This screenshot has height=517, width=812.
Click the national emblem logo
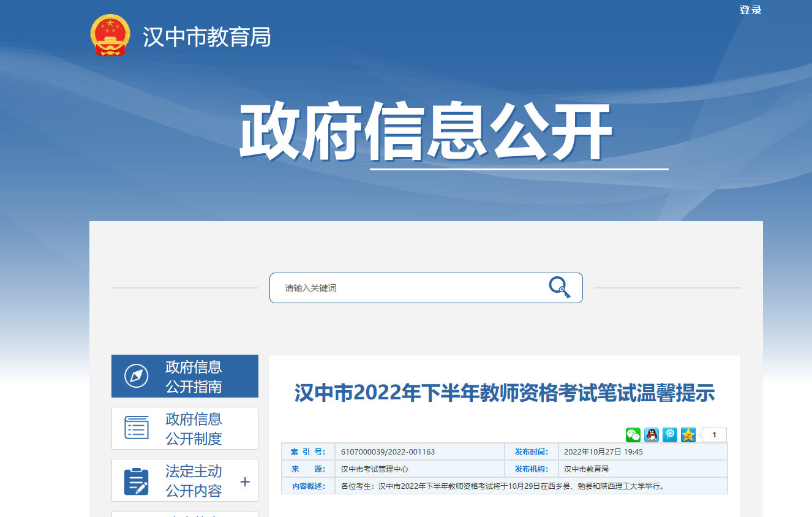pos(110,36)
